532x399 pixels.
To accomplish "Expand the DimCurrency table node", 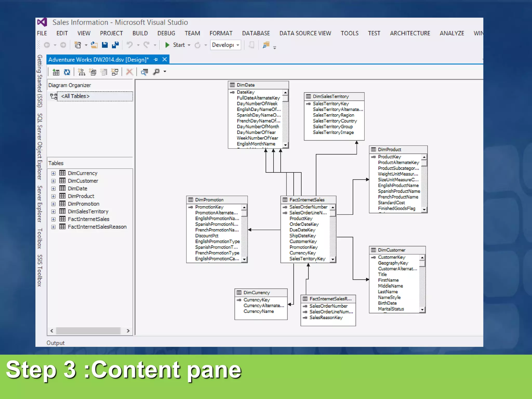I will pos(53,173).
